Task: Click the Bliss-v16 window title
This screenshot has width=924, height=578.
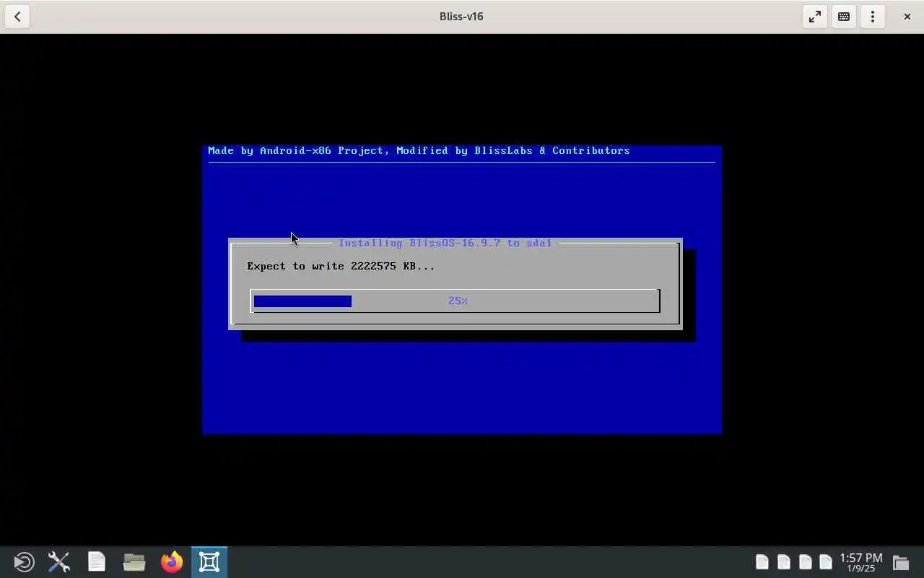Action: point(461,16)
